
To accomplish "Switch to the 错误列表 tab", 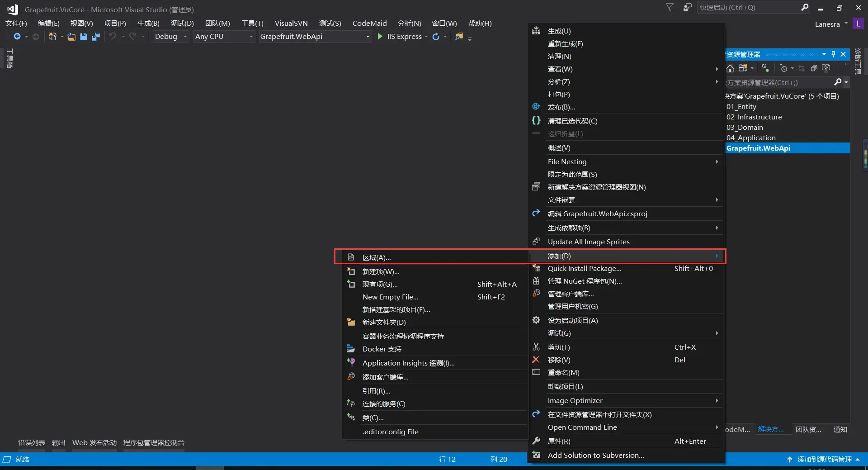I will click(x=32, y=442).
